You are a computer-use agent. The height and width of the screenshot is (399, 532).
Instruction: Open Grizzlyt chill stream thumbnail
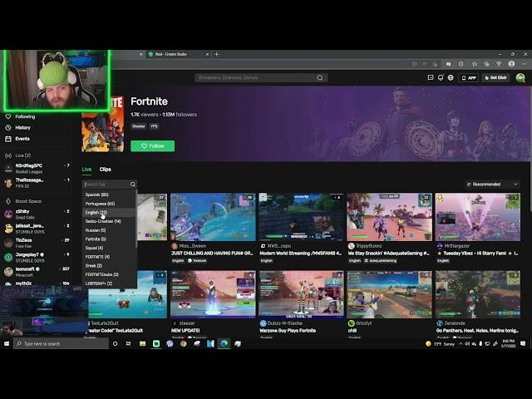point(390,294)
